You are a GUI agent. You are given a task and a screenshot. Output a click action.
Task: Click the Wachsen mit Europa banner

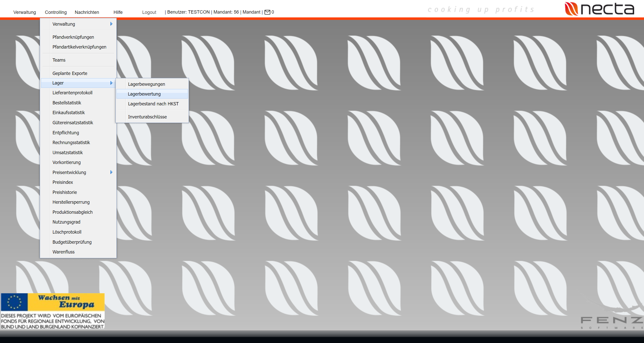[53, 311]
